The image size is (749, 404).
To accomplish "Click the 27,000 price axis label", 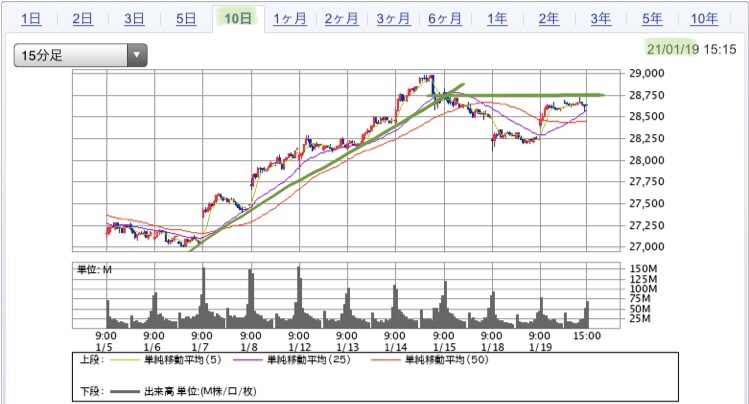I will click(647, 246).
